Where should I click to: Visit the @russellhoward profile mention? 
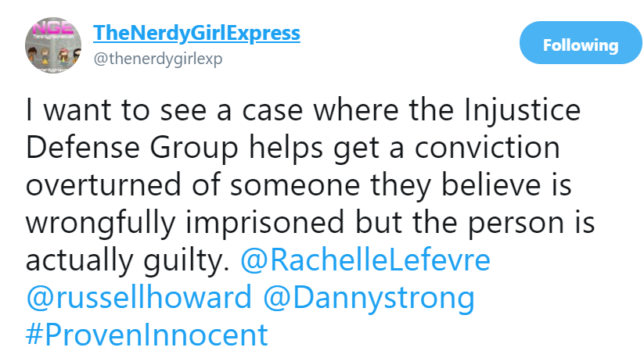coord(139,298)
